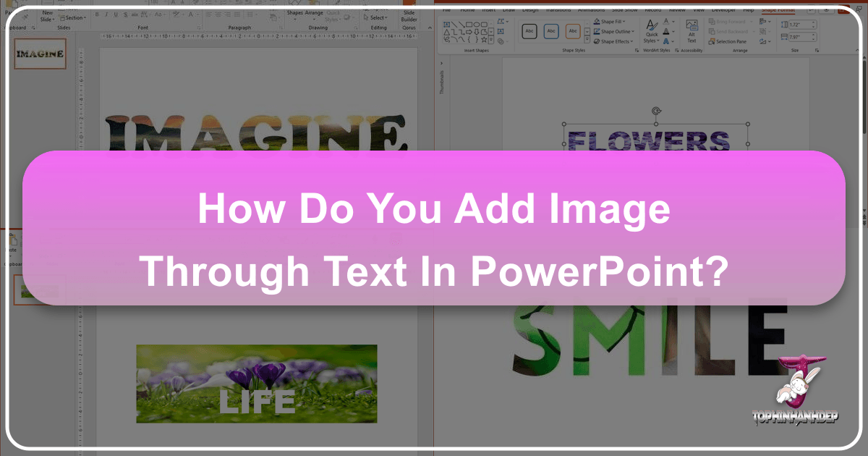Click the Slide Builder button
This screenshot has height=456, width=868.
pyautogui.click(x=407, y=17)
